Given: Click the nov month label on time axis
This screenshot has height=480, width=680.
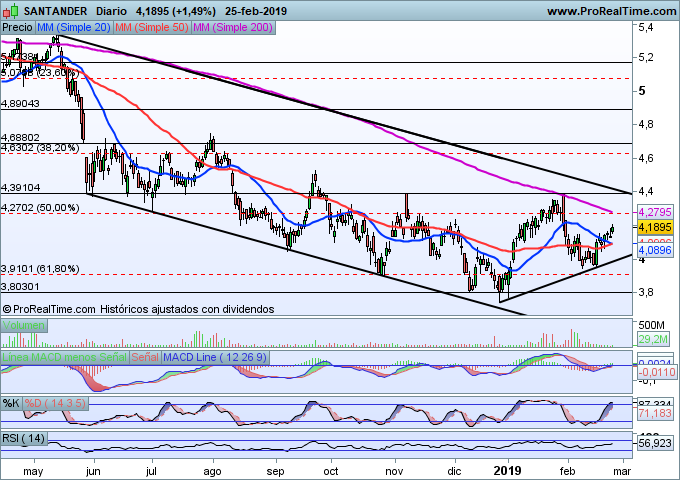Looking at the screenshot, I should tap(395, 471).
